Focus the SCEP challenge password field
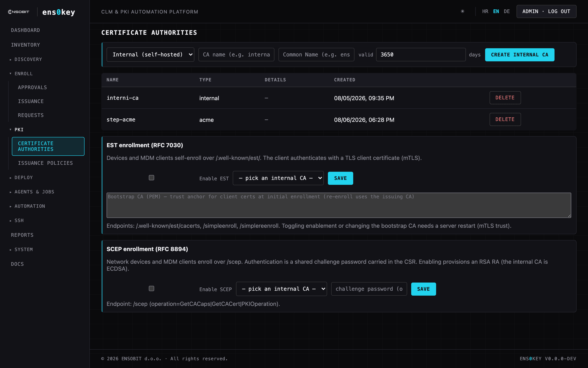The width and height of the screenshot is (588, 368). pyautogui.click(x=369, y=289)
